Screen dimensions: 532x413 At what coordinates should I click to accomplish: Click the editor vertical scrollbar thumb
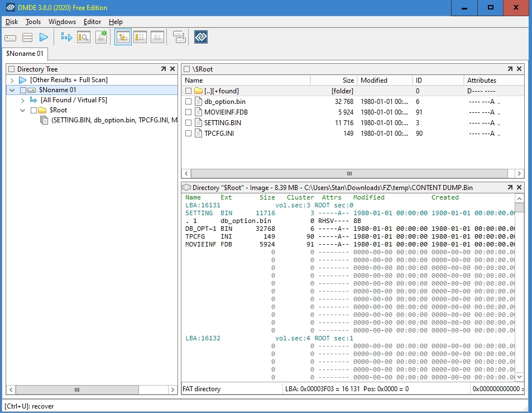[519, 207]
